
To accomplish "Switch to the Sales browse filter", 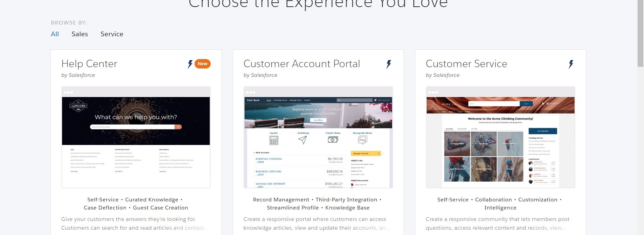I will (x=79, y=34).
